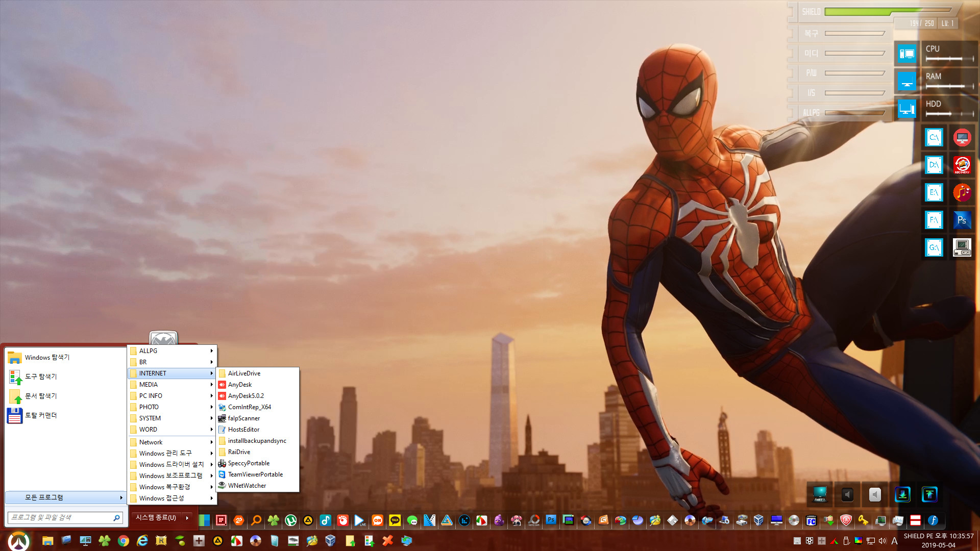980x551 pixels.
Task: Expand the Network folder submenu arrow
Action: [211, 442]
